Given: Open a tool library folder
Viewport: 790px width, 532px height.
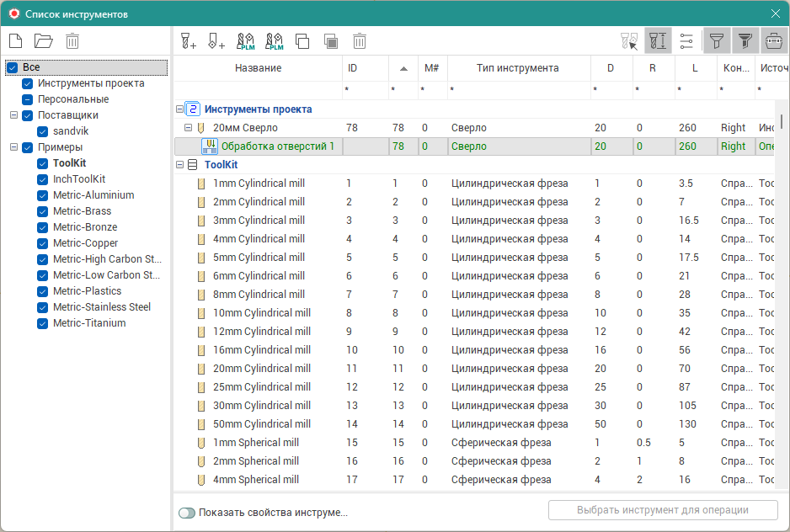Looking at the screenshot, I should coord(43,40).
